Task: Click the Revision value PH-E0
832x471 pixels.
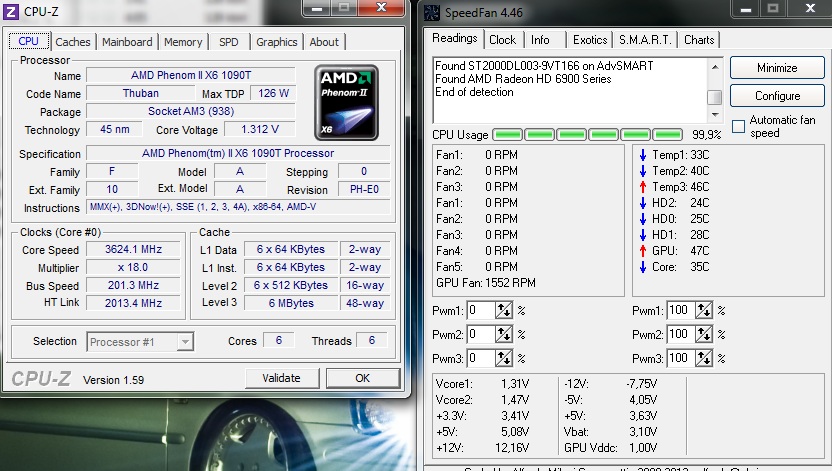Action: 364,189
